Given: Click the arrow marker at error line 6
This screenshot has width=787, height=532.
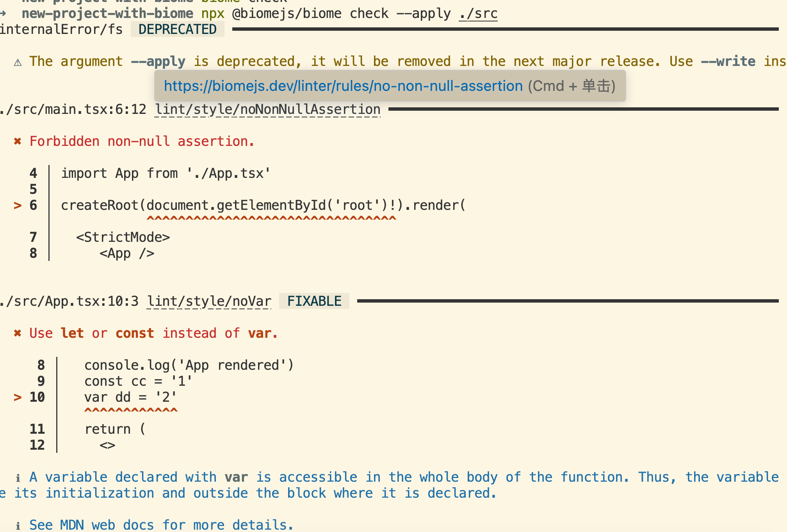Looking at the screenshot, I should (x=17, y=206).
